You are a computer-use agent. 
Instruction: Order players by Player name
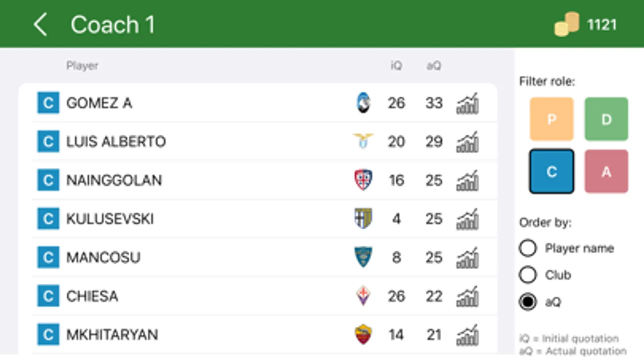coord(528,248)
